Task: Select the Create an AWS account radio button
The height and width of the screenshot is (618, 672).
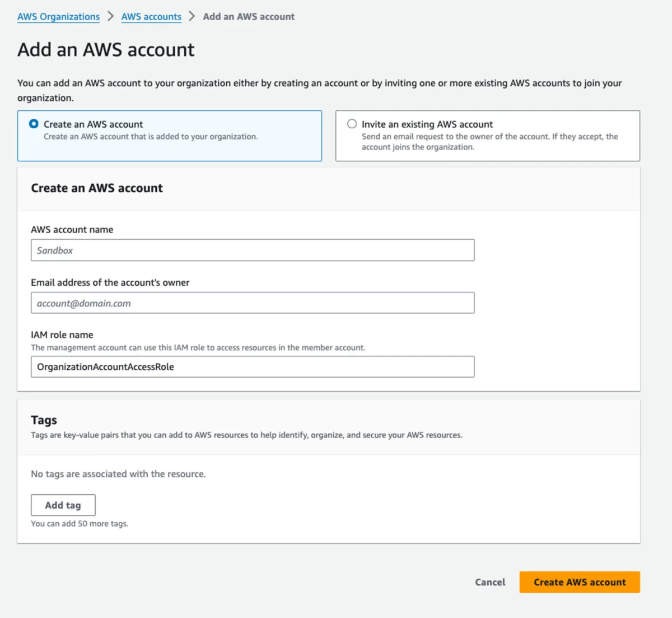Action: point(34,124)
